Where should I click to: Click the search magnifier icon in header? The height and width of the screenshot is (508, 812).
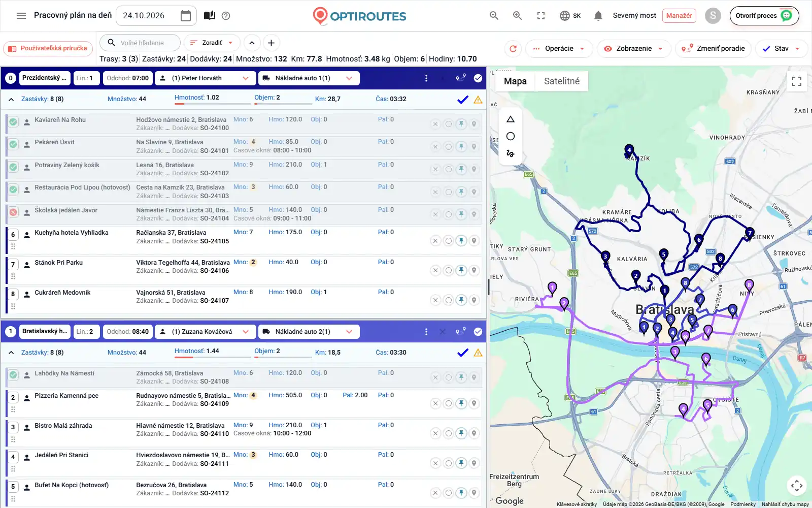tap(494, 16)
